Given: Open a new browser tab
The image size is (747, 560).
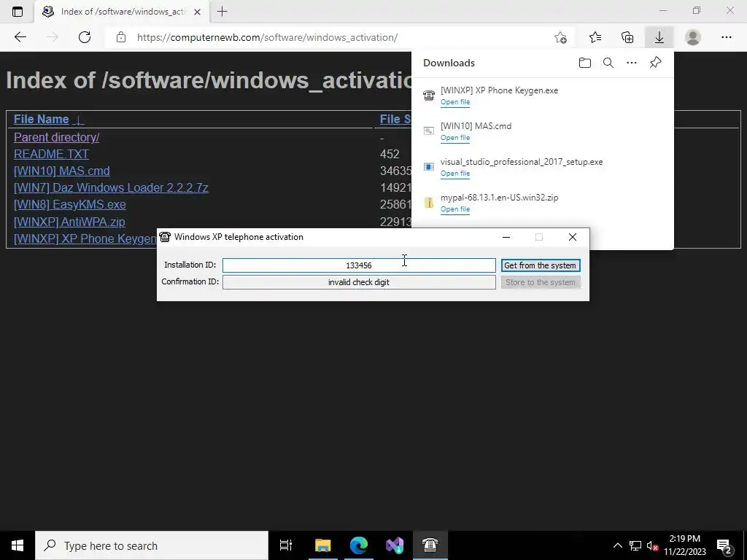Looking at the screenshot, I should pyautogui.click(x=222, y=12).
